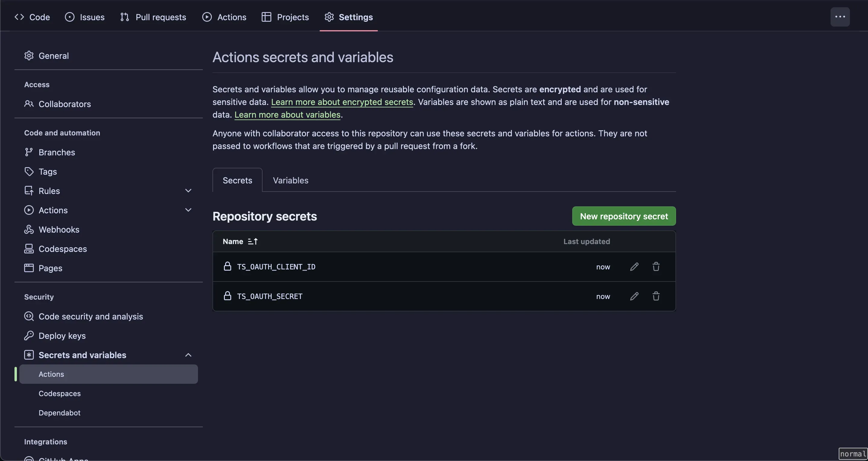Delete TS_OAUTH_CLIENT_ID with trash icon

656,267
